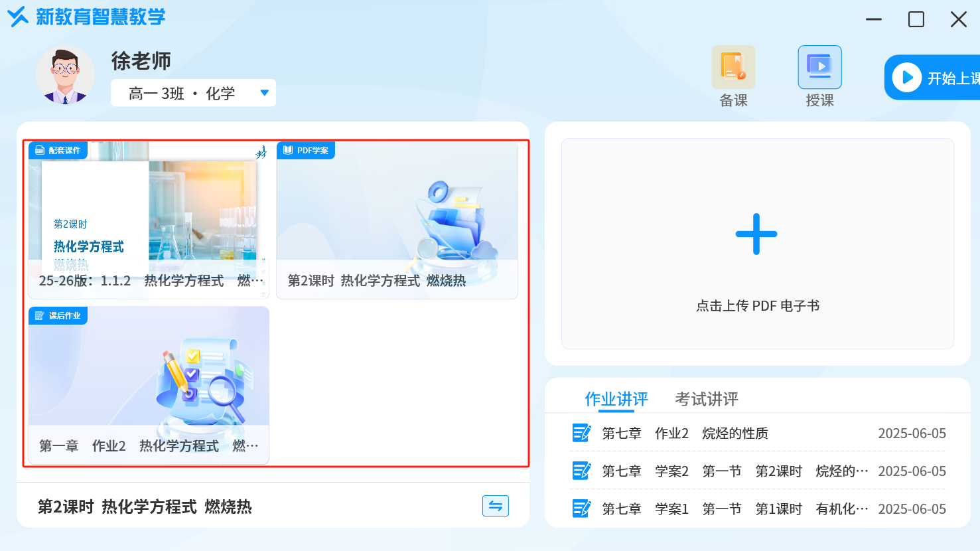Screen dimensions: 980x551
Task: Click the teacher name 徐老师
Action: (x=141, y=61)
